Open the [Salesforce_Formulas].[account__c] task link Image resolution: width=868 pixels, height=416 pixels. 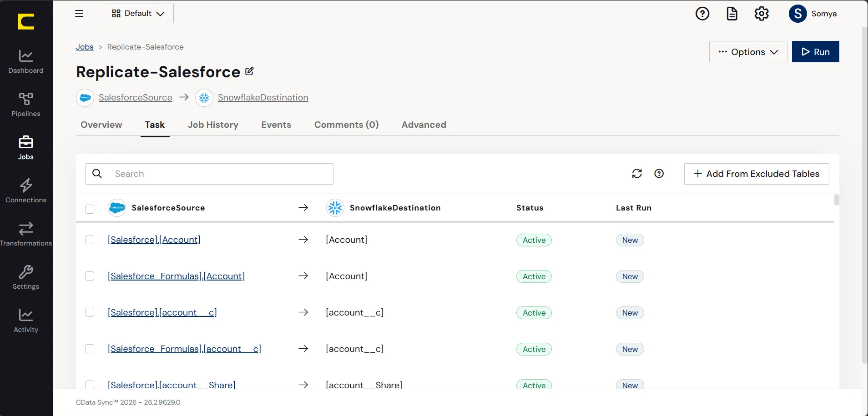tap(185, 349)
